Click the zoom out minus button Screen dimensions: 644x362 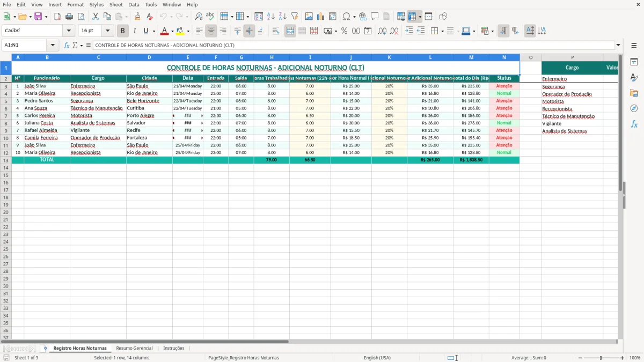[580, 358]
